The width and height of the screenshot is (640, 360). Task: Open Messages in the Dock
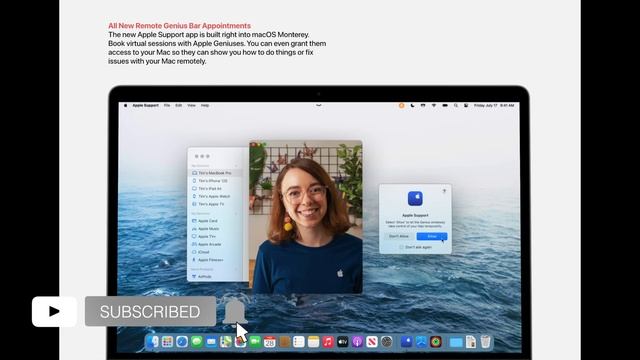(x=197, y=342)
